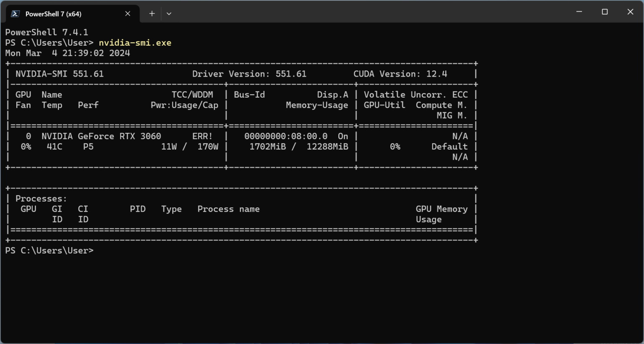The height and width of the screenshot is (344, 644).
Task: Click the PowerShell icon on the tab
Action: click(x=15, y=13)
